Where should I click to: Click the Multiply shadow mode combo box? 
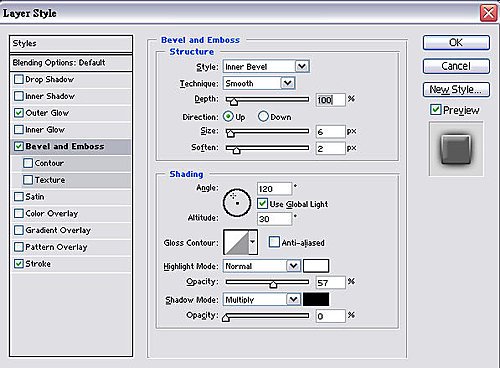262,299
